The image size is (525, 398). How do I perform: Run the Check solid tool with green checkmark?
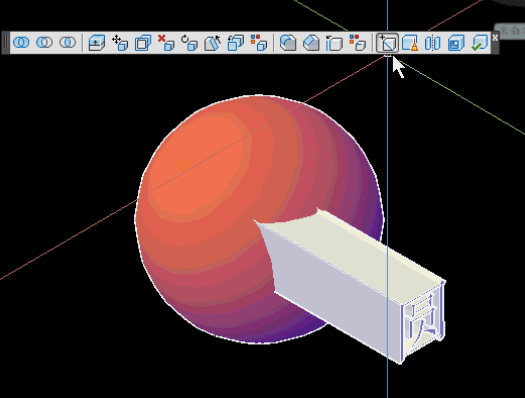click(479, 43)
